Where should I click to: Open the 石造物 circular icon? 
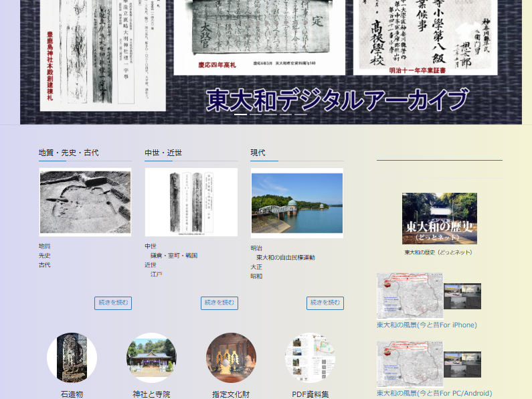click(72, 358)
